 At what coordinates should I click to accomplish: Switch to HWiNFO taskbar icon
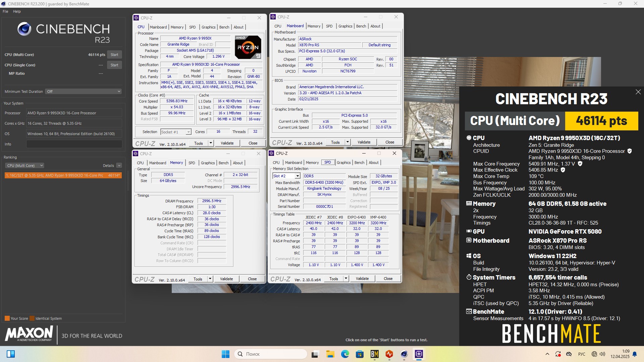pyautogui.click(x=389, y=354)
